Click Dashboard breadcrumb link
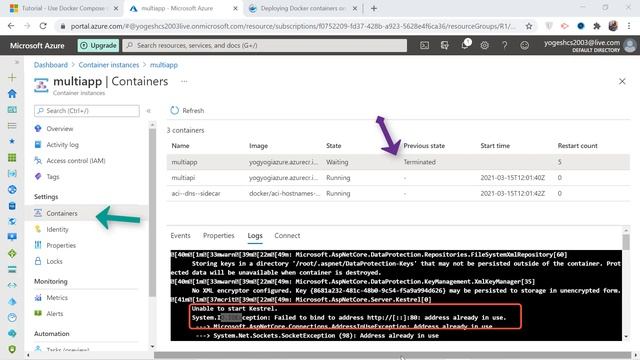Image resolution: width=640 pixels, height=360 pixels. [x=51, y=65]
